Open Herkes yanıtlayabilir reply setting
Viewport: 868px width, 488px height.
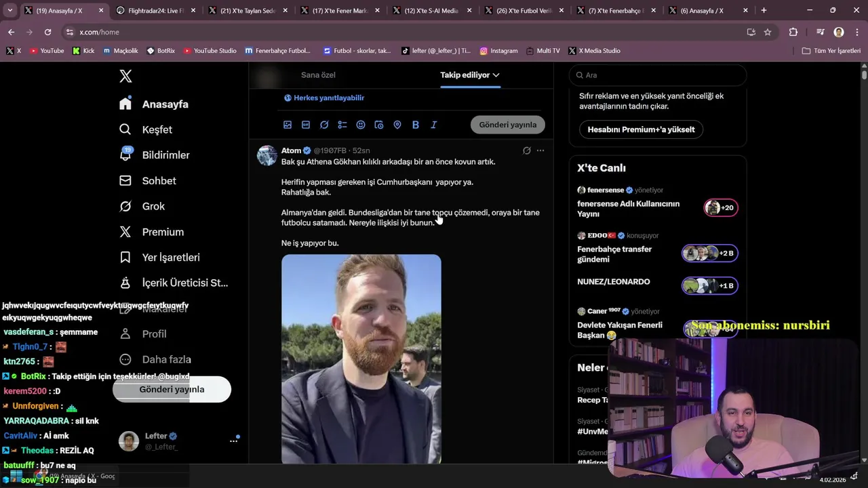click(324, 98)
